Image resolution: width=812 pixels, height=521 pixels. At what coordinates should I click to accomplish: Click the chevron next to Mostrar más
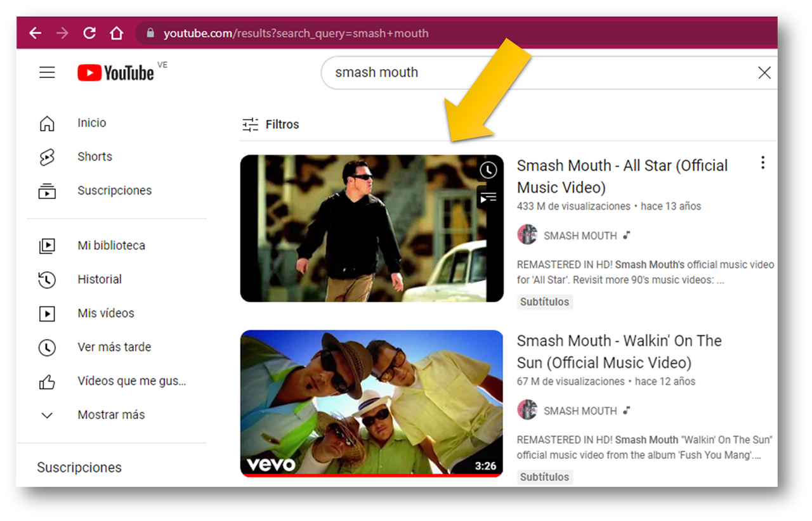click(x=47, y=415)
